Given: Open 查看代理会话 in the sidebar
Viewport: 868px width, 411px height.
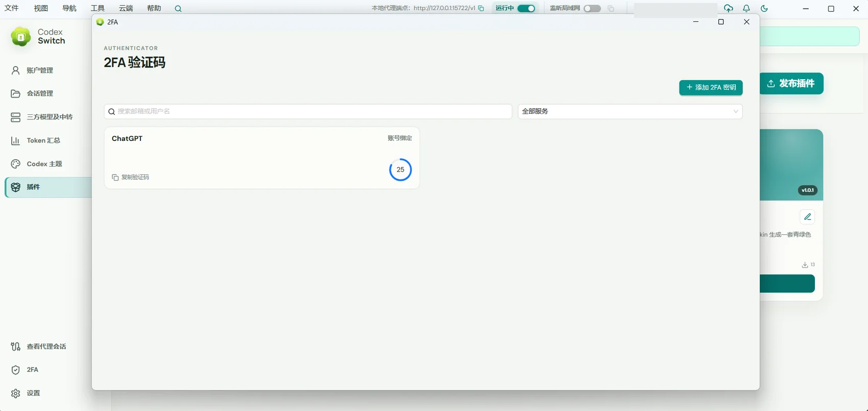Looking at the screenshot, I should tap(48, 347).
